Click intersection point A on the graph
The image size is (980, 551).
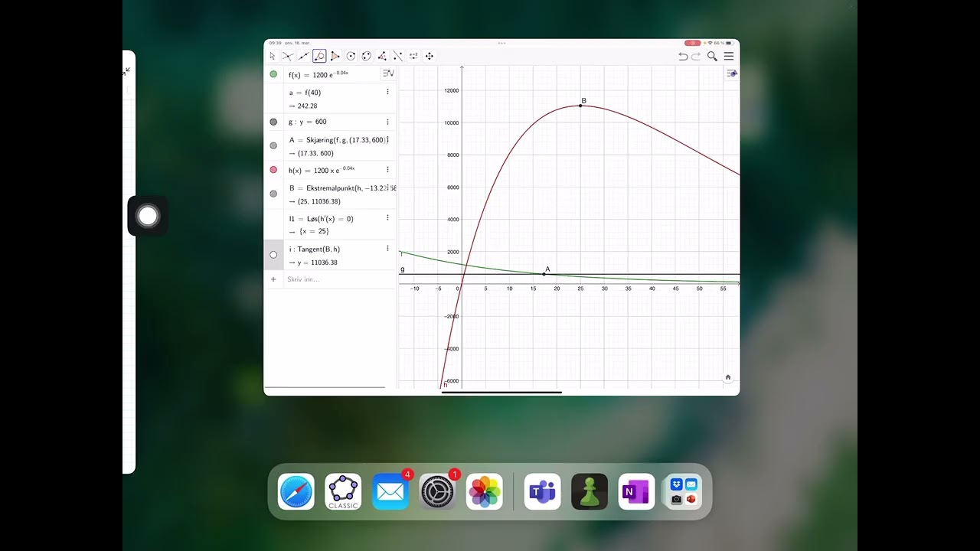click(x=544, y=274)
